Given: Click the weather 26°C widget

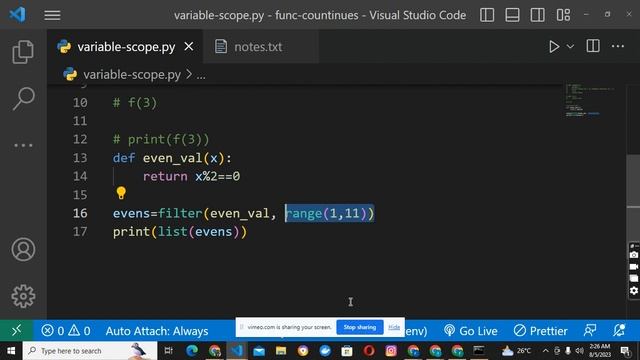Looking at the screenshot, I should [x=516, y=351].
